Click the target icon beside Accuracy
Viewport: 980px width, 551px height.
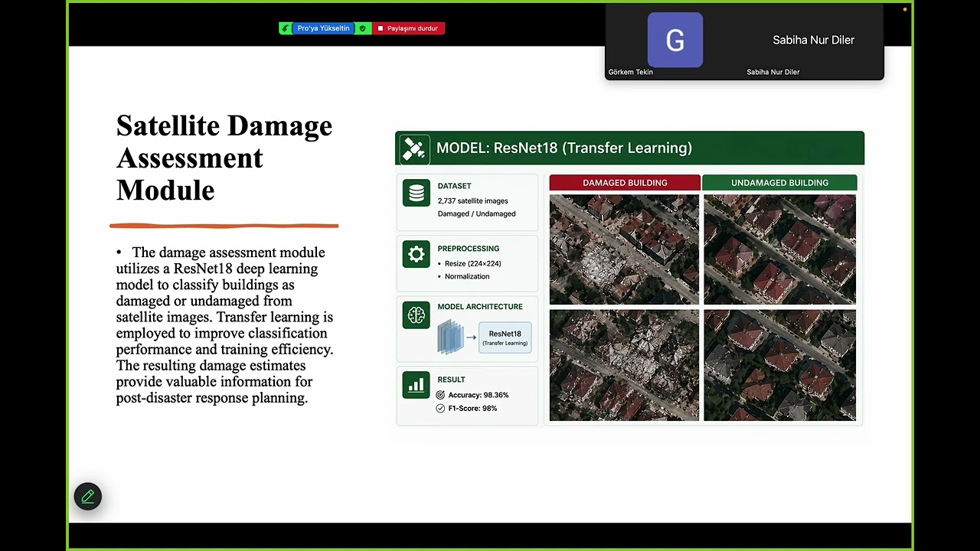[x=440, y=395]
